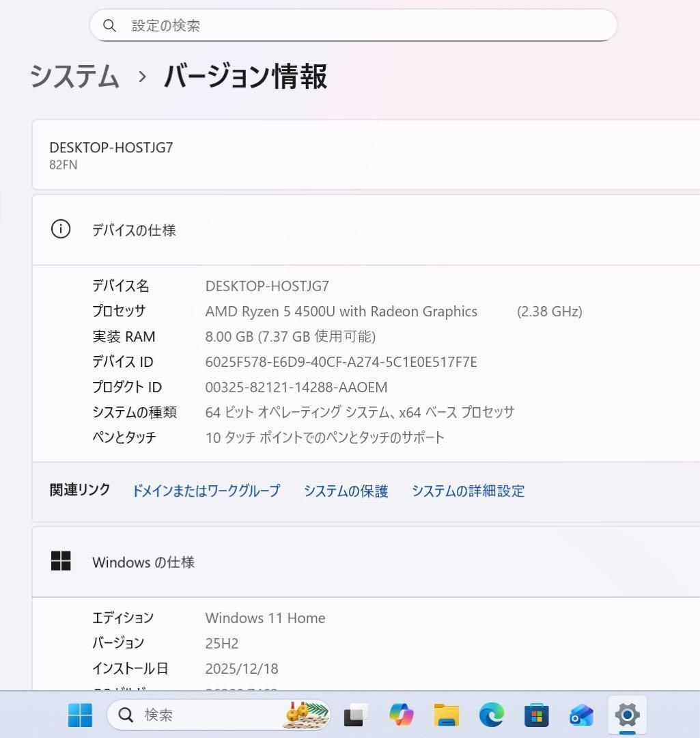This screenshot has width=700, height=738.
Task: Click the magnifier icon in the settings search
Action: pos(110,25)
